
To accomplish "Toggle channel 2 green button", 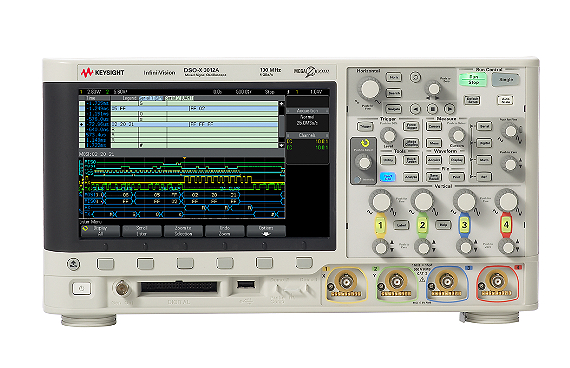I will pos(422,225).
